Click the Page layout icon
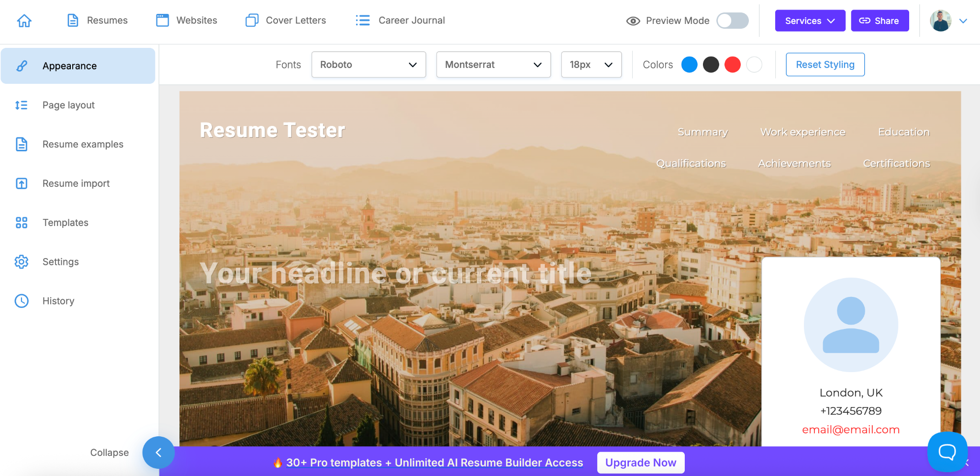Screen dimensions: 980x476 (22, 105)
